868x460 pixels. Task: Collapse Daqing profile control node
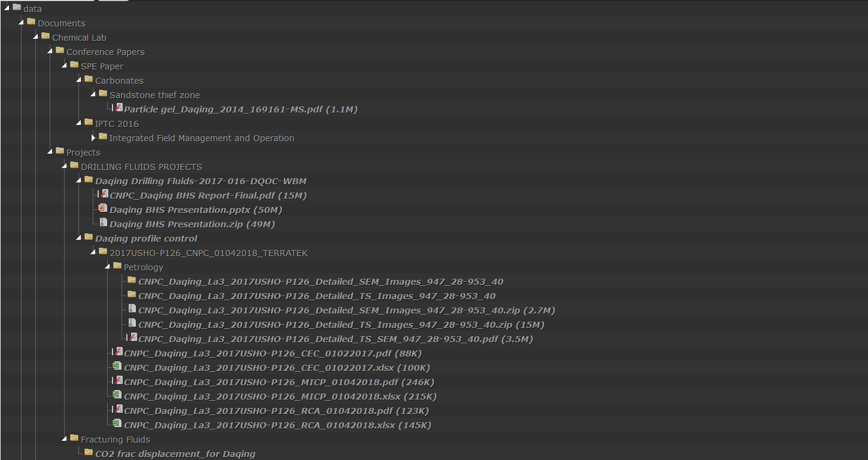tap(78, 238)
